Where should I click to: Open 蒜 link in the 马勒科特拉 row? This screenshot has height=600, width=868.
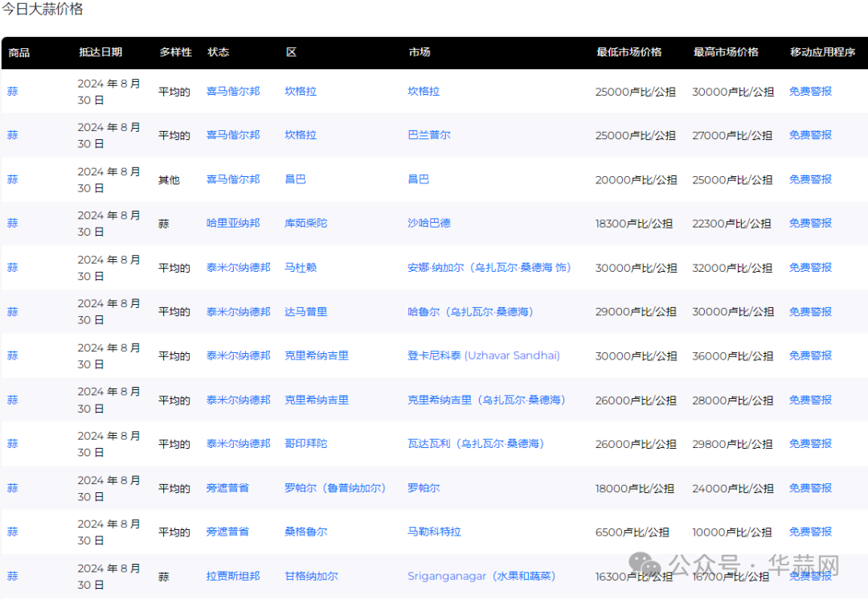pyautogui.click(x=12, y=532)
